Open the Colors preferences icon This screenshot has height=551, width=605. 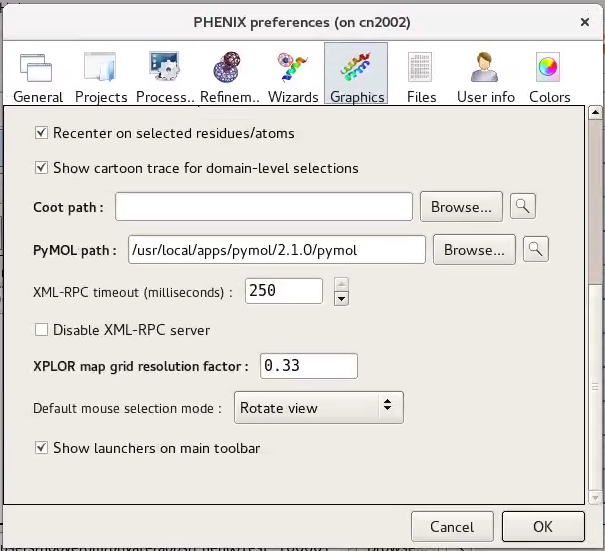point(549,74)
